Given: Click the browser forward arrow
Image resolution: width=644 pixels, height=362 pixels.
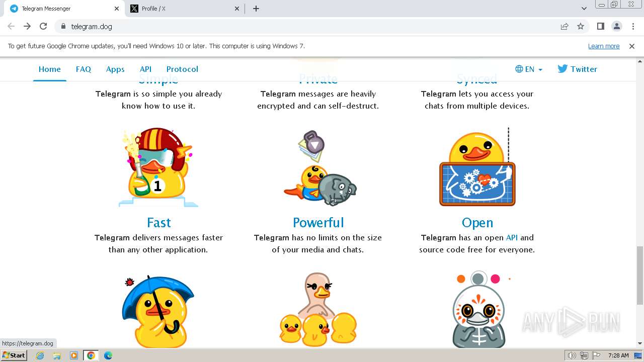Looking at the screenshot, I should 27,26.
